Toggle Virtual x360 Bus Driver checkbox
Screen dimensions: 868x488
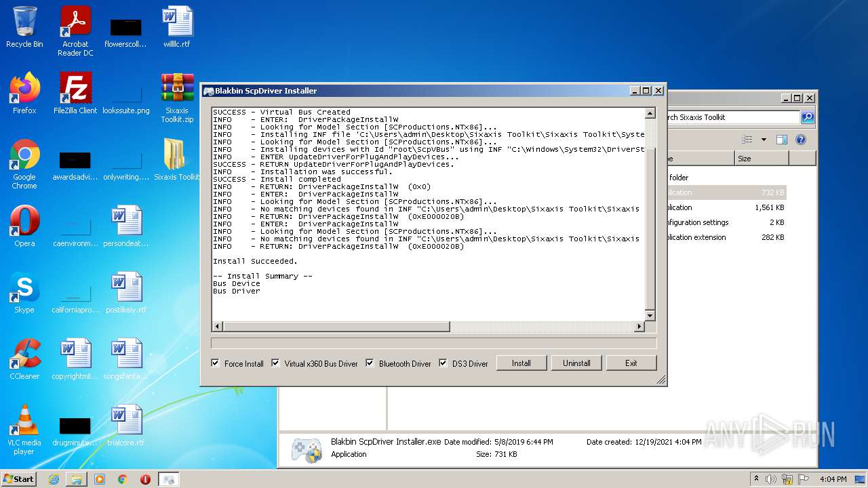click(x=275, y=363)
